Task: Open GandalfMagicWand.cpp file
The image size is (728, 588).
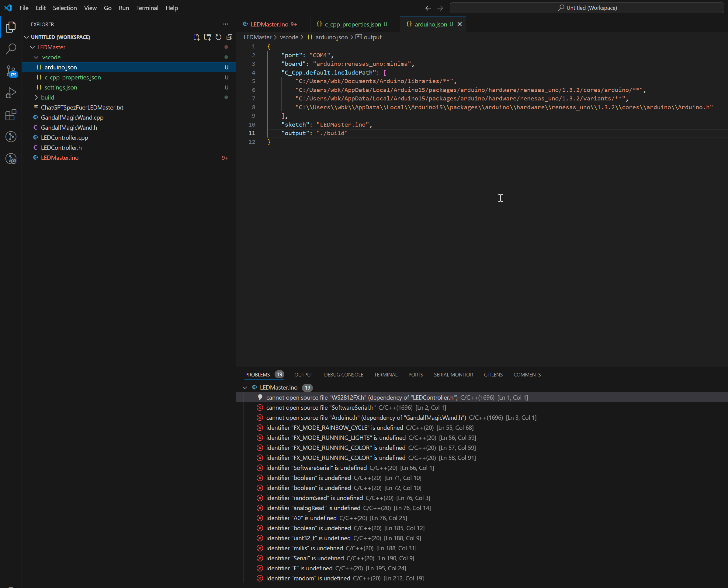Action: click(x=129, y=117)
